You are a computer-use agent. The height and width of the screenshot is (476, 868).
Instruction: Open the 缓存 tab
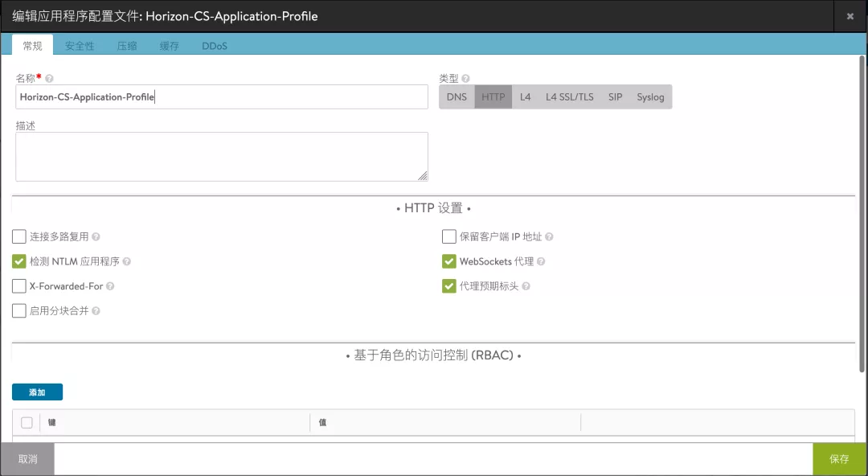click(170, 46)
